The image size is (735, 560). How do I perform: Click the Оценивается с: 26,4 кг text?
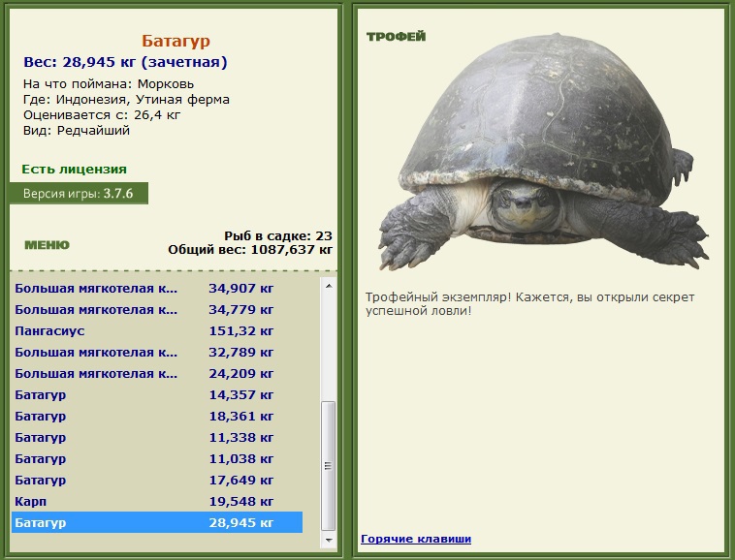click(102, 115)
